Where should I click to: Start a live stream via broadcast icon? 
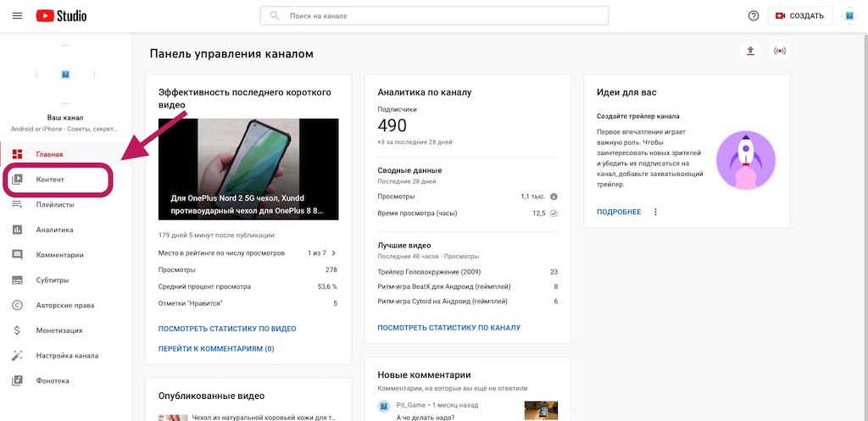coord(779,51)
